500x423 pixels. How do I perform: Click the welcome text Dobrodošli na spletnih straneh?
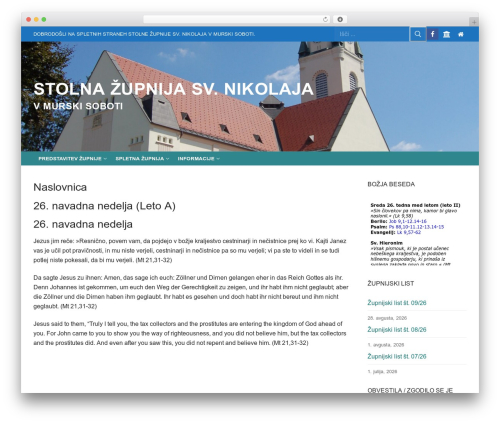click(144, 34)
